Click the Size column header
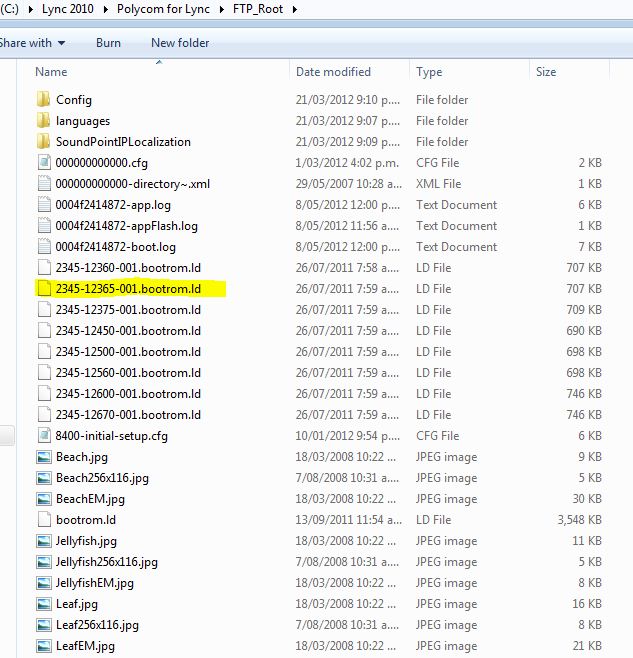The image size is (633, 658). pyautogui.click(x=546, y=72)
